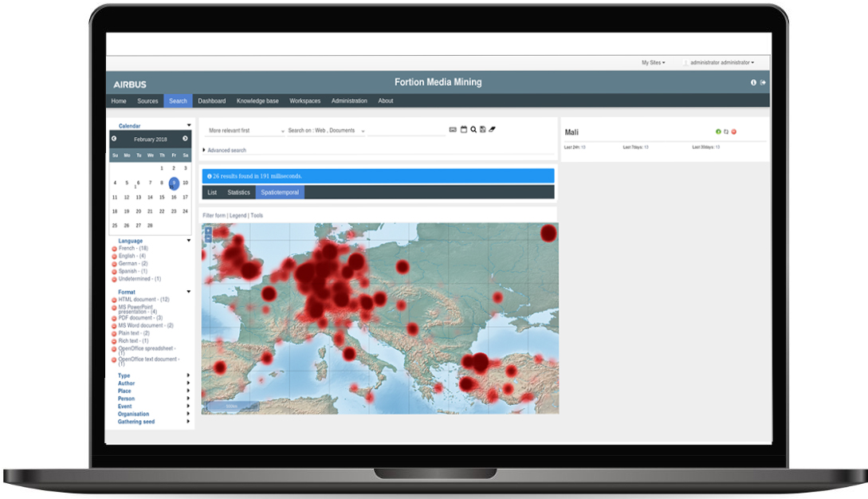Click the logout icon in header
The width and height of the screenshot is (868, 499).
coord(763,83)
